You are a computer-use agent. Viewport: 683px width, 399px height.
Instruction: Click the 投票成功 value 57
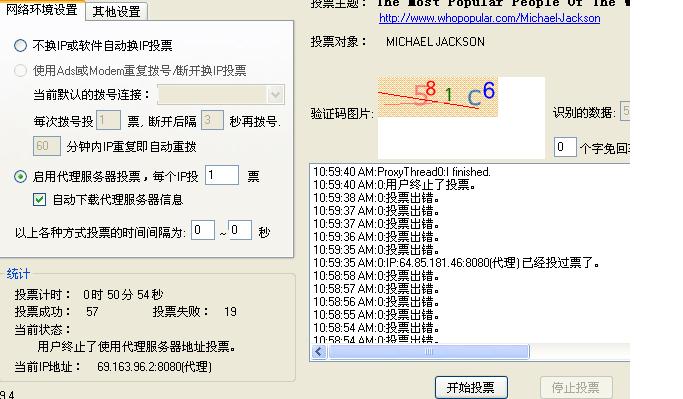92,312
